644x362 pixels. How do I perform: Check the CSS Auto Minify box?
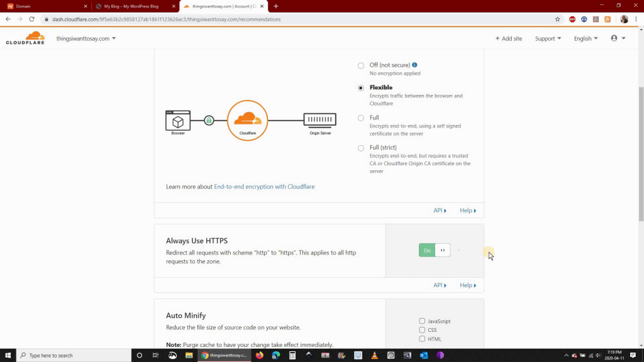(422, 330)
